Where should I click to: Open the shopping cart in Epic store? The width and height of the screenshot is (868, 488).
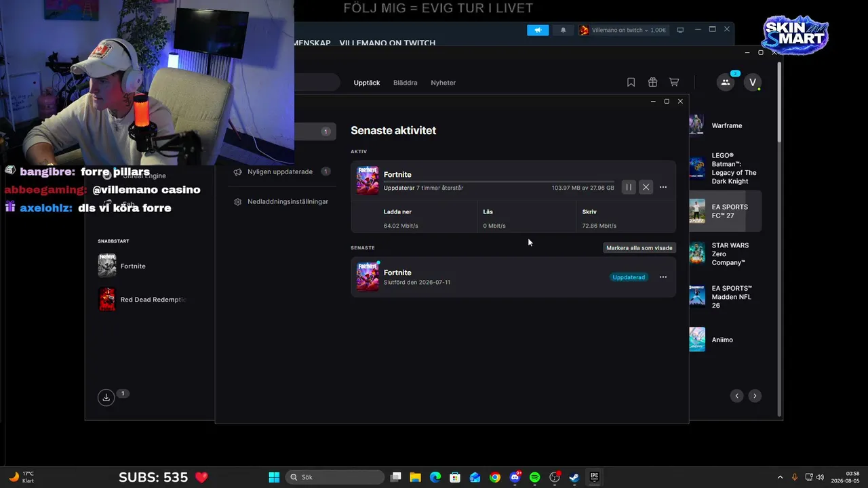pyautogui.click(x=674, y=82)
